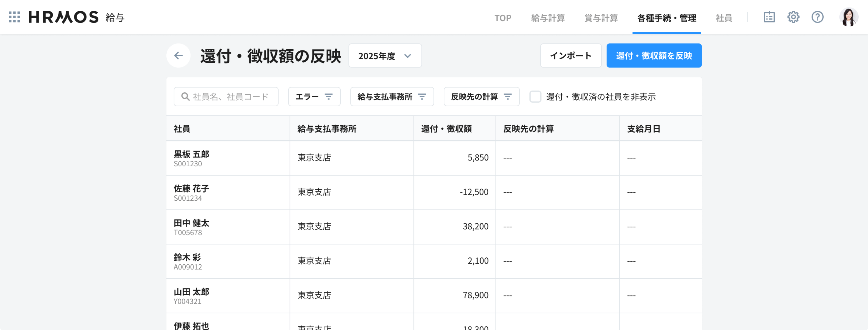
Task: Open the help question mark icon
Action: coord(817,17)
